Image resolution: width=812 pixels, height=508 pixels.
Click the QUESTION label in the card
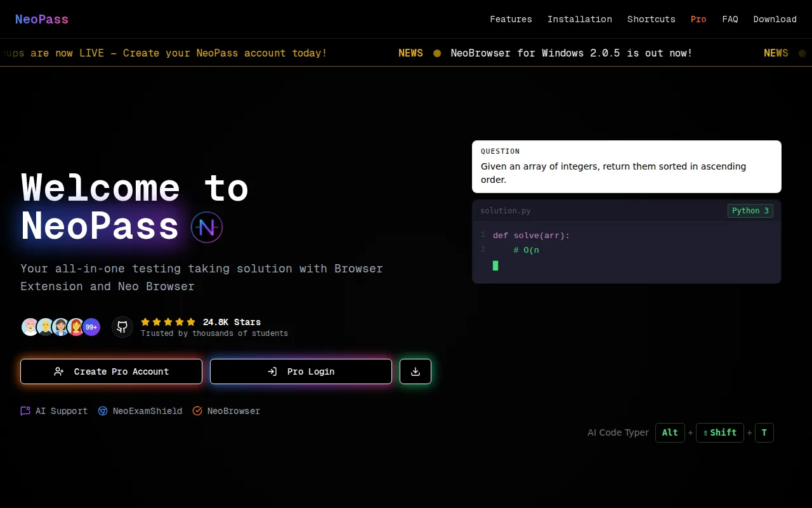click(501, 151)
